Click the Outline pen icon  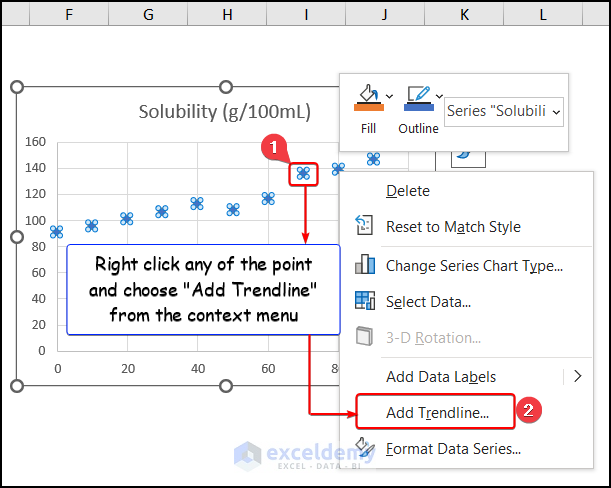(416, 94)
